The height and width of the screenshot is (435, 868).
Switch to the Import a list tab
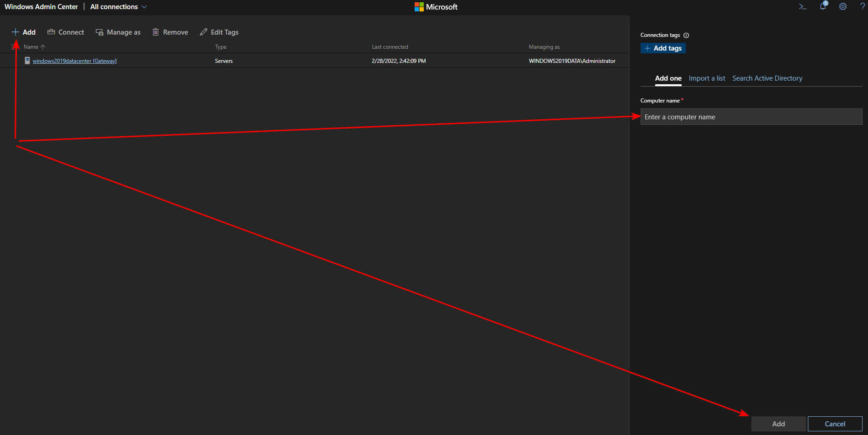[x=707, y=78]
